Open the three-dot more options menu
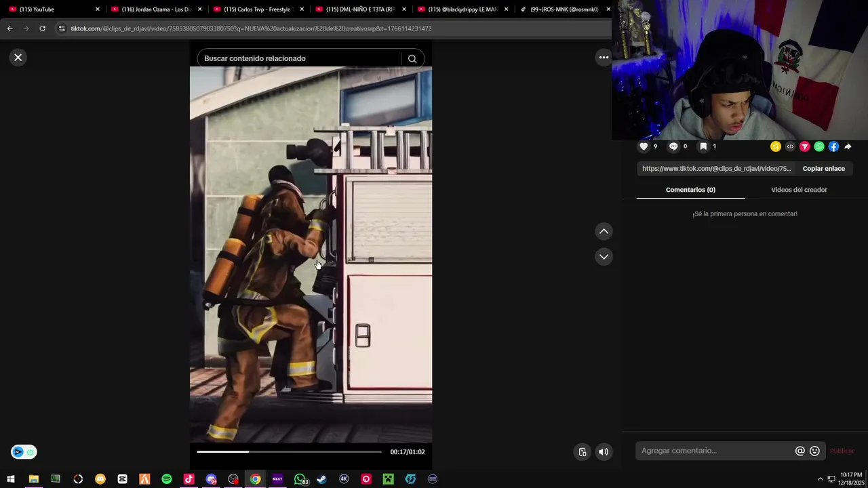 [604, 58]
